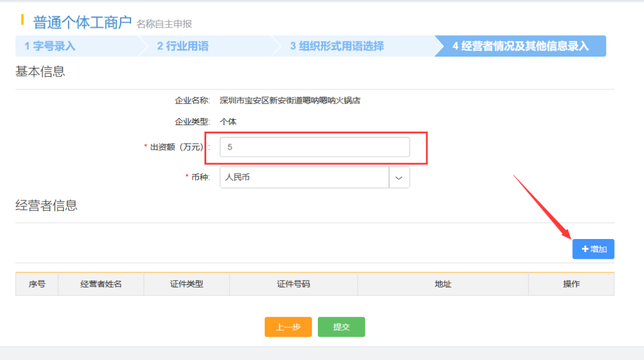
Task: Click the 地址 column header
Action: 443,284
